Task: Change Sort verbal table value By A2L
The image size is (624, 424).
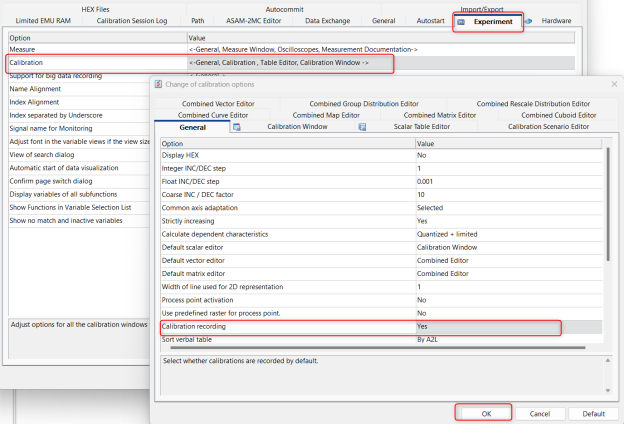Action: pos(509,340)
